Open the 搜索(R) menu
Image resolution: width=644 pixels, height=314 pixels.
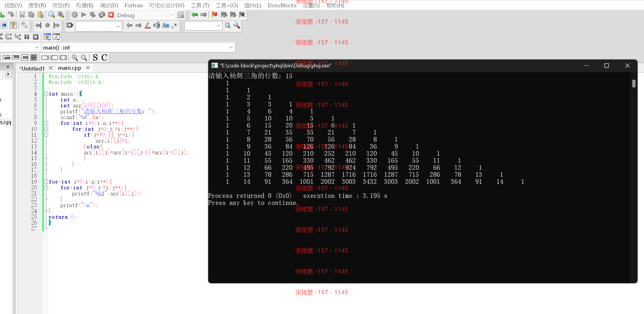[x=37, y=5]
